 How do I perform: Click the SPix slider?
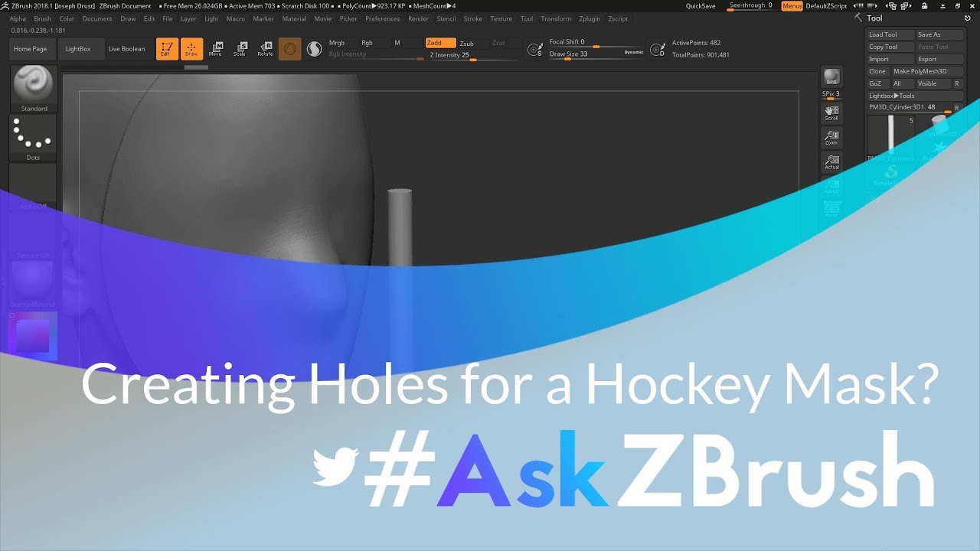point(831,95)
